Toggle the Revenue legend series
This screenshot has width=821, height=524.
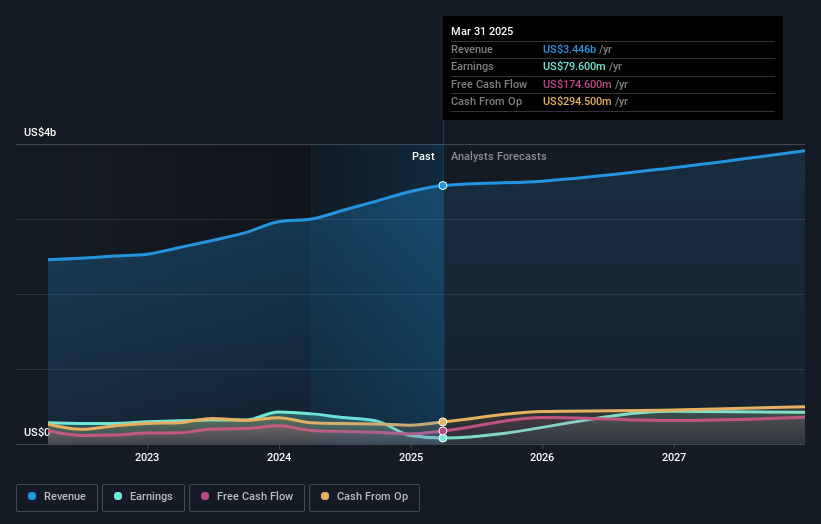tap(57, 497)
